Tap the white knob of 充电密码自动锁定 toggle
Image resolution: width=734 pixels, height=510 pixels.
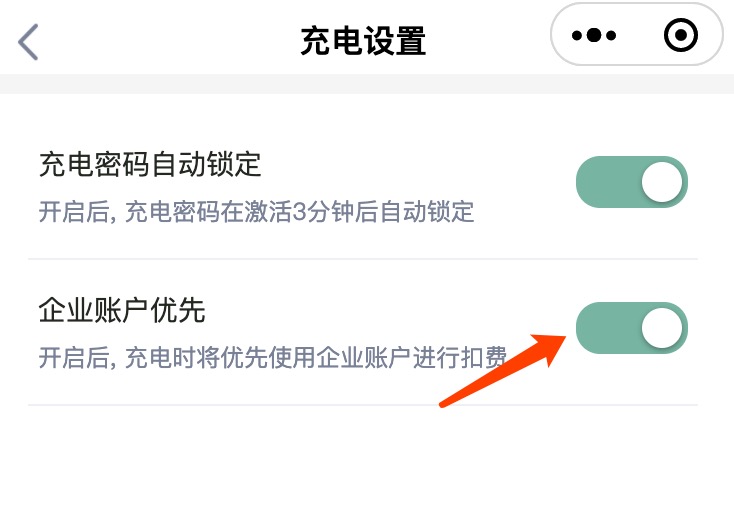(x=660, y=182)
